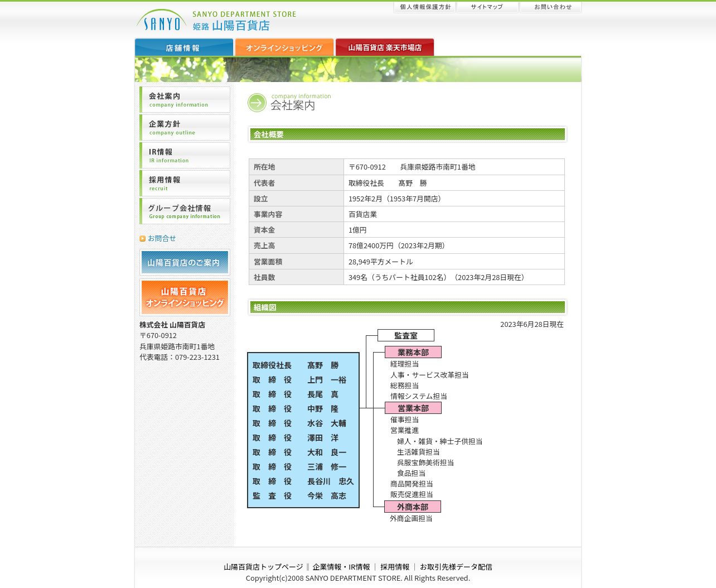Screen dimensions: 716x588
Task: Open the 採用情報 footer link
Action: pos(395,567)
